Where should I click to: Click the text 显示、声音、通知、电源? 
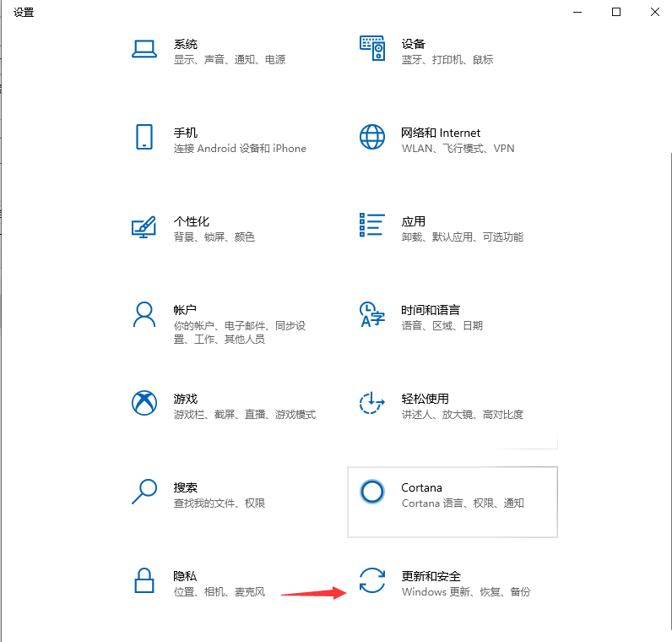pyautogui.click(x=230, y=60)
